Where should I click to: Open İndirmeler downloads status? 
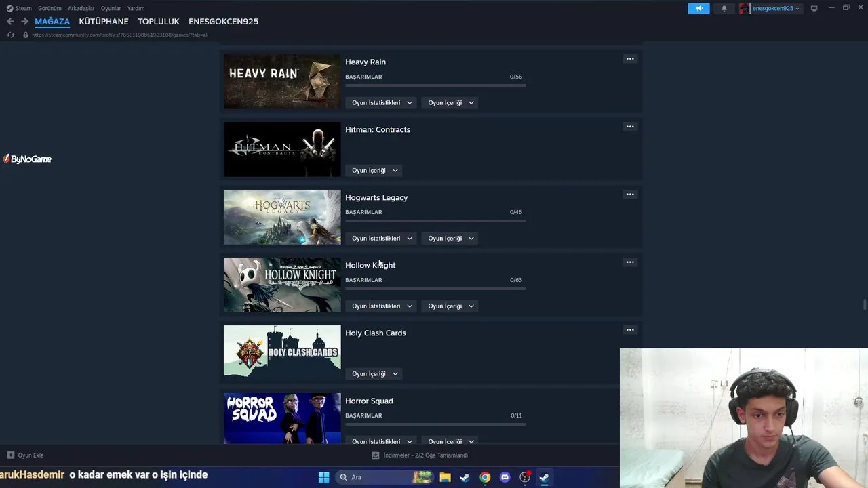pyautogui.click(x=420, y=455)
